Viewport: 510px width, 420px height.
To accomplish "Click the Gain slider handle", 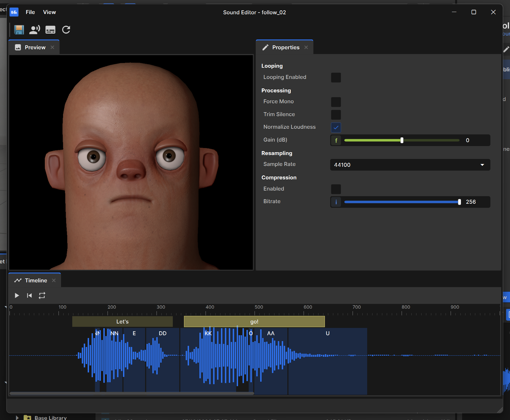I will pyautogui.click(x=402, y=140).
